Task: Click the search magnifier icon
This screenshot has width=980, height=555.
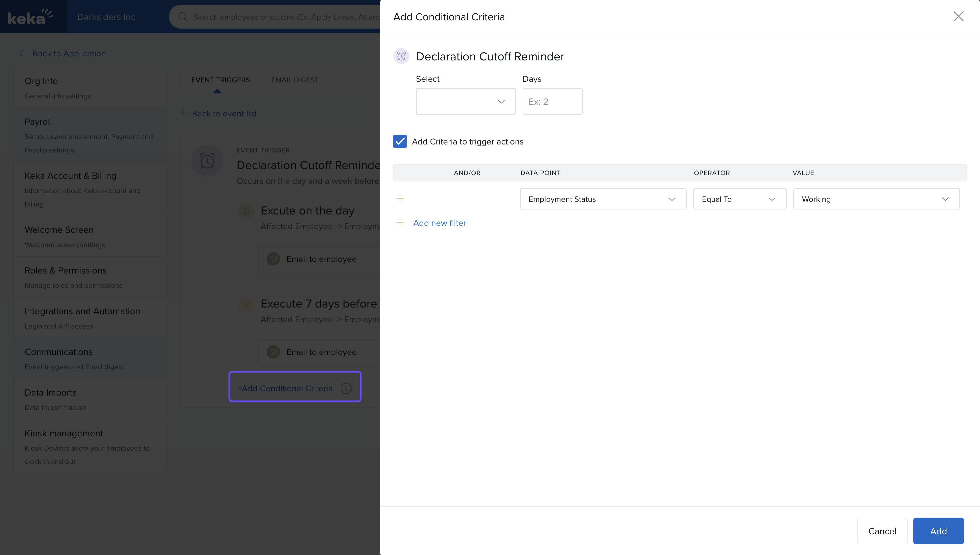Action: tap(182, 17)
